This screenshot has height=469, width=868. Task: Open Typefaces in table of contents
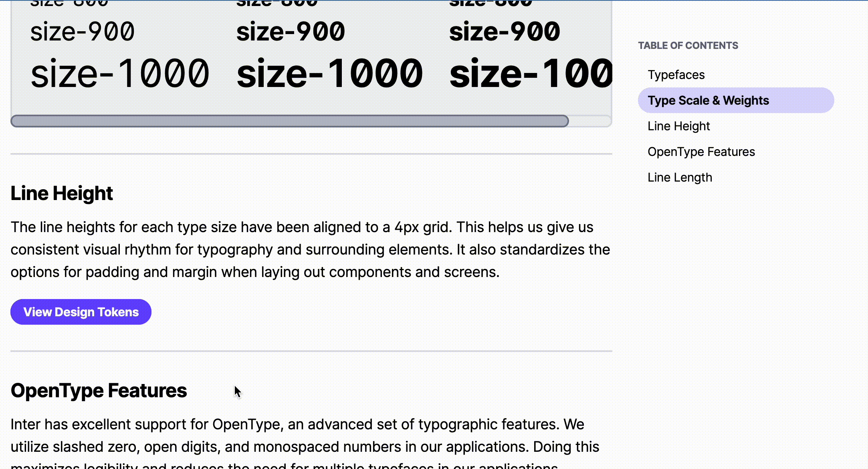pos(676,75)
